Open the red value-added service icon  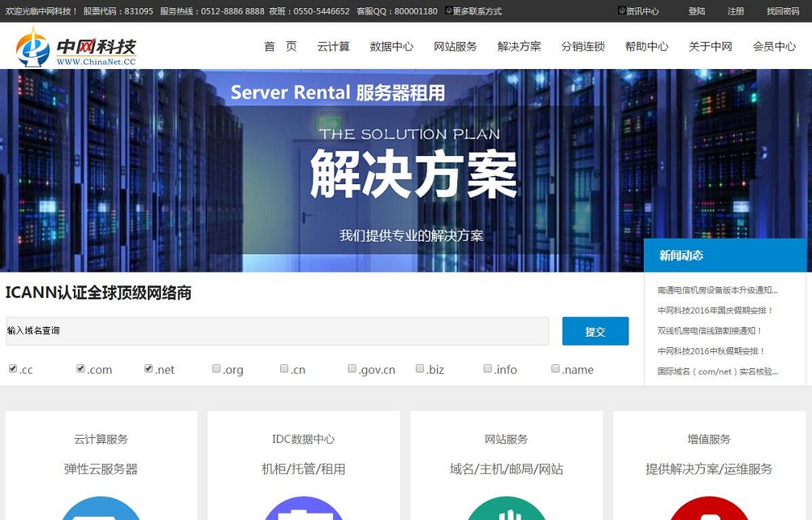(x=709, y=508)
